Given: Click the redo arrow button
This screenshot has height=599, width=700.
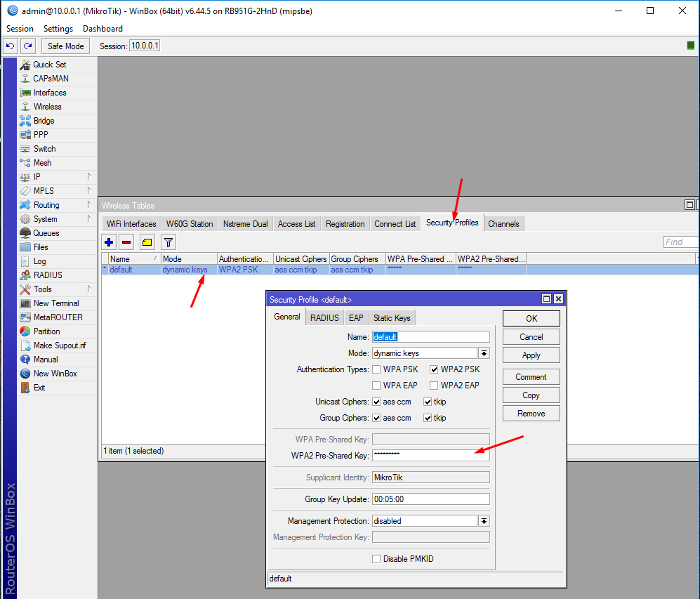Looking at the screenshot, I should (28, 46).
